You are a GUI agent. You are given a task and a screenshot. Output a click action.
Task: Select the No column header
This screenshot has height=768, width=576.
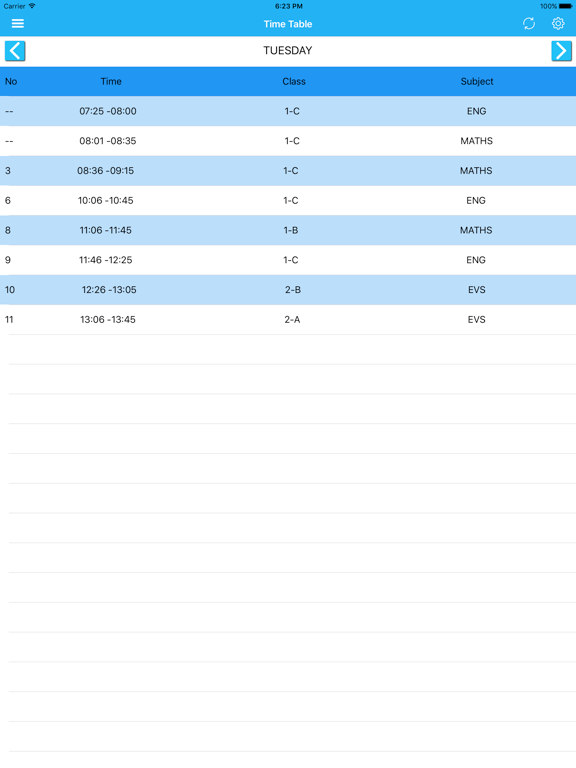(x=11, y=81)
